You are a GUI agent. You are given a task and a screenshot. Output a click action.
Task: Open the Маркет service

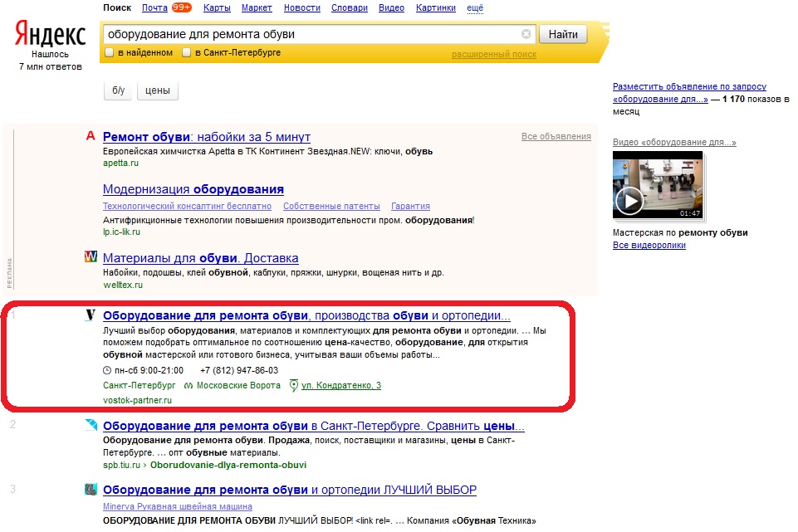coord(257,7)
